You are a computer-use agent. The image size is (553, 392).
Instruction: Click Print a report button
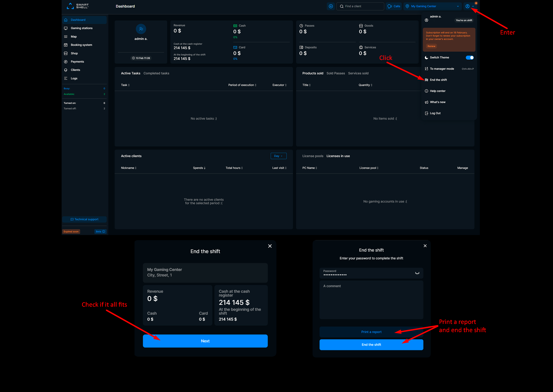point(371,332)
